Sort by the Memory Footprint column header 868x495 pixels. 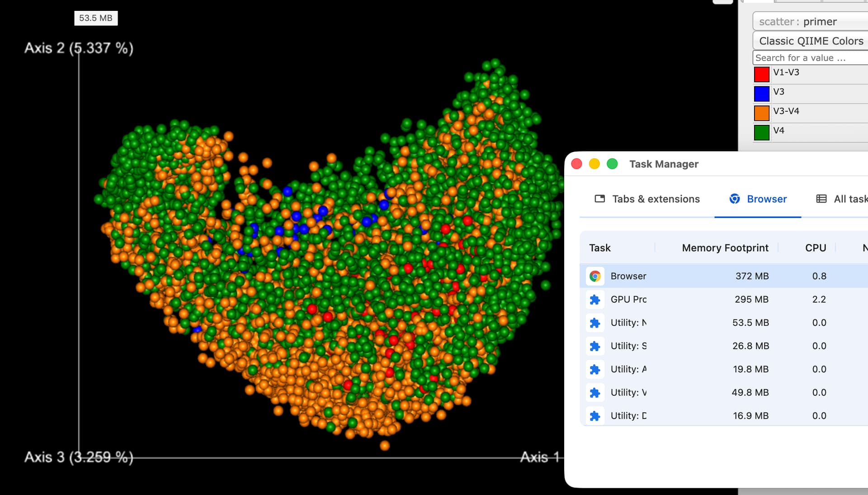[x=725, y=248]
